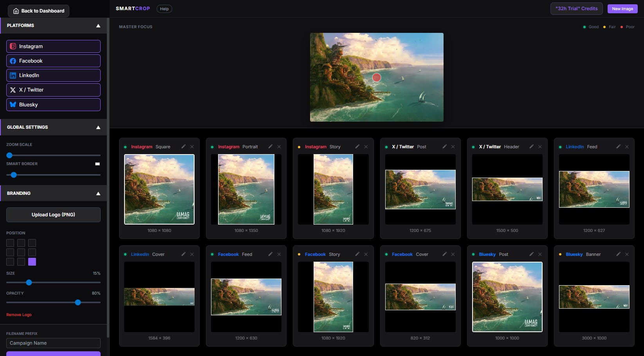Edit the Bluesky Banner crop

(x=618, y=254)
